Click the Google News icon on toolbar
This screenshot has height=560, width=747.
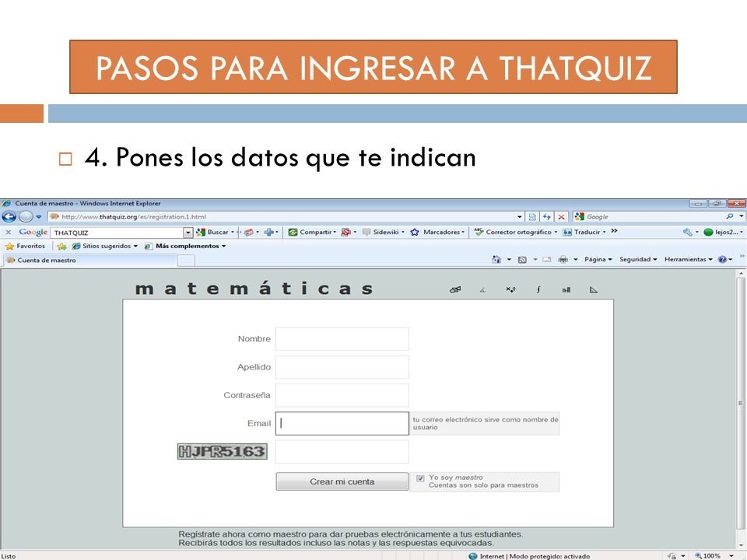[249, 233]
